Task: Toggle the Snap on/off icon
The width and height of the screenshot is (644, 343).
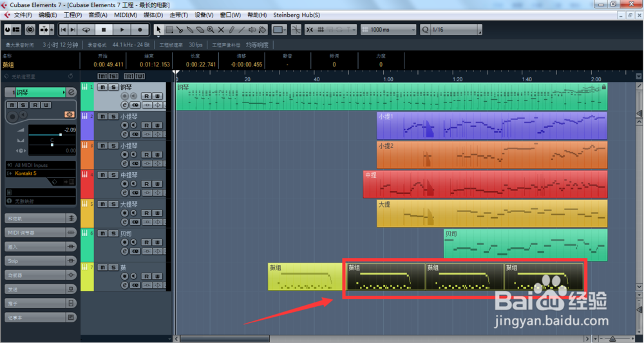Action: (310, 30)
